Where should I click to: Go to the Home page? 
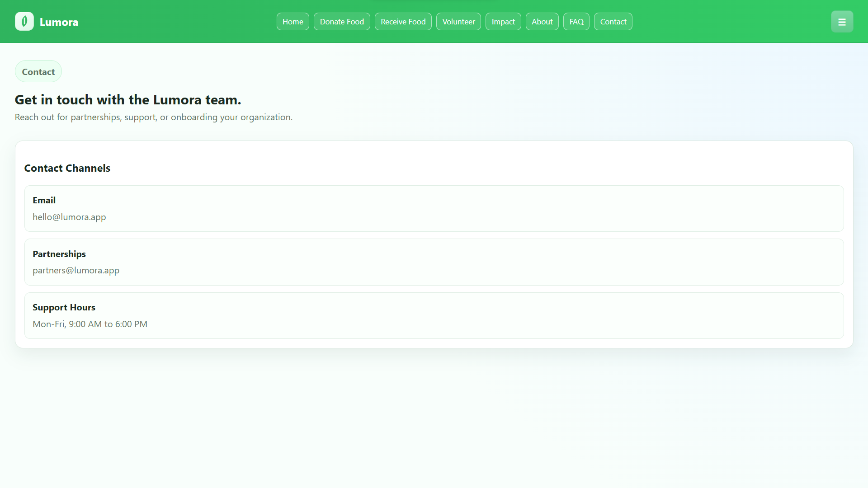(x=292, y=22)
